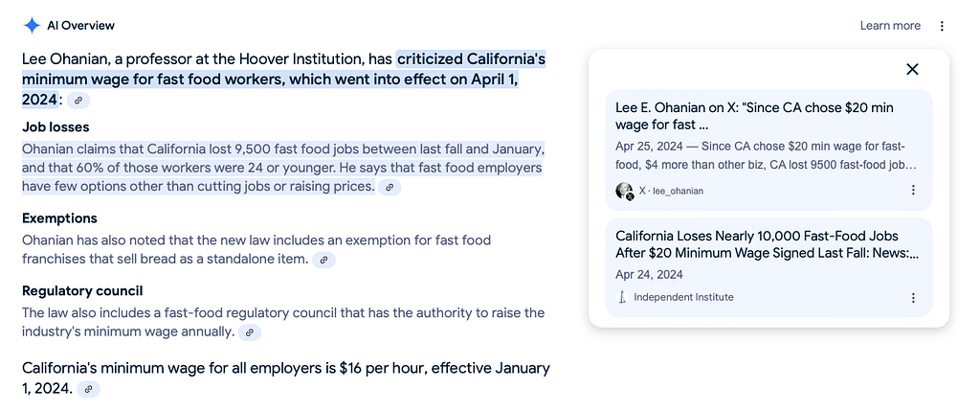Click the lee_ohanian profile avatar
Viewport: 980px width, 411px height.
(624, 191)
